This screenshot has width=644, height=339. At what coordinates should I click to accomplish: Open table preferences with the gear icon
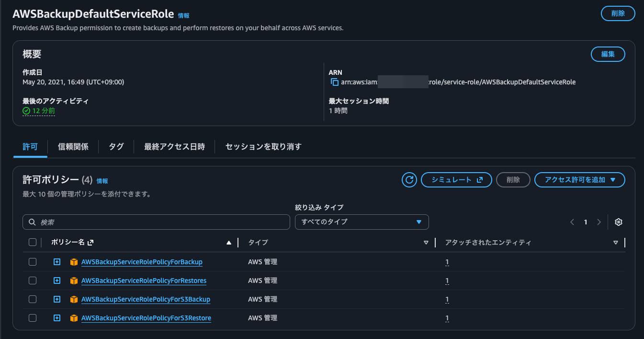(x=618, y=222)
